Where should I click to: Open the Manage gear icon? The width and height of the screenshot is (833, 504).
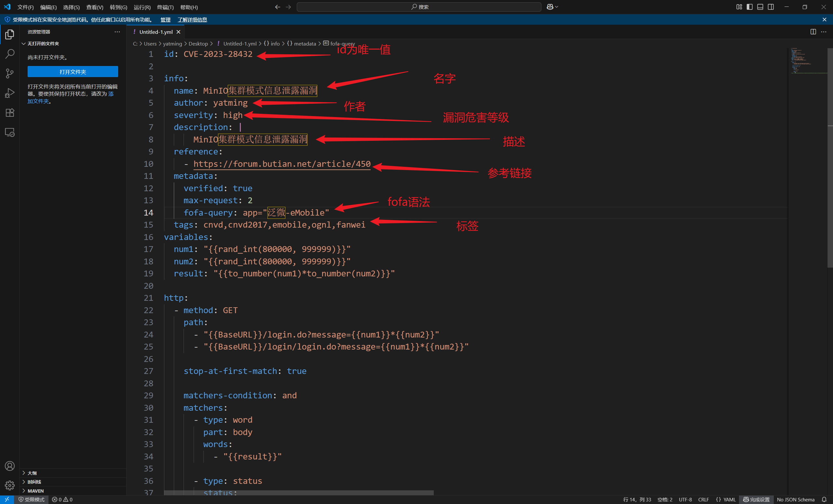(10, 485)
